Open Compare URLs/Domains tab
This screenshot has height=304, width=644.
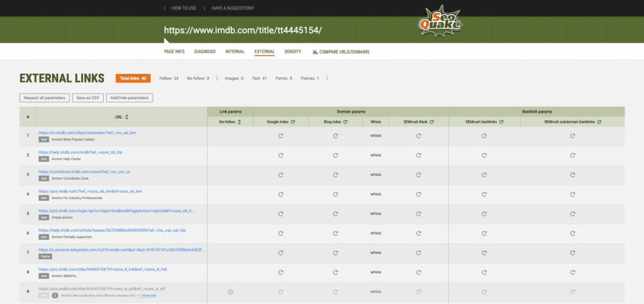[341, 52]
